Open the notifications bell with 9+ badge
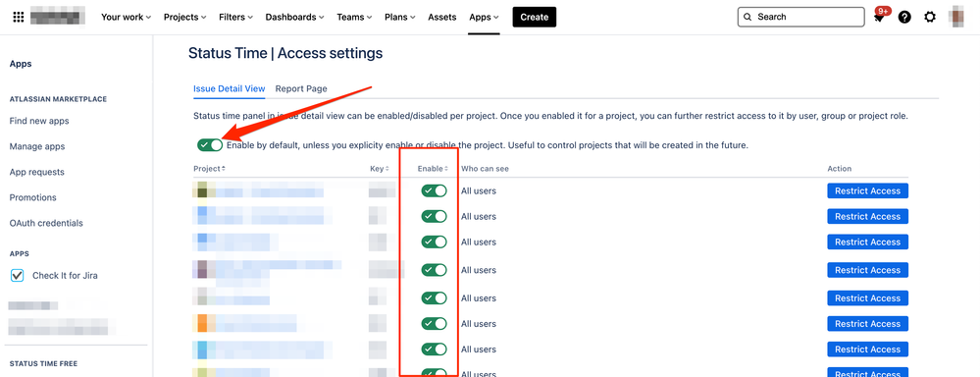This screenshot has width=980, height=377. [880, 17]
